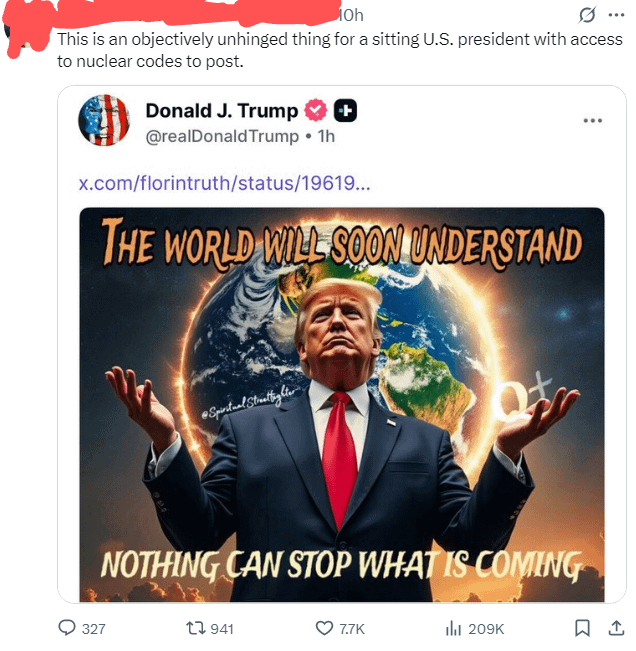Open the quoted post's meme image
This screenshot has height=651, width=636.
(x=342, y=404)
